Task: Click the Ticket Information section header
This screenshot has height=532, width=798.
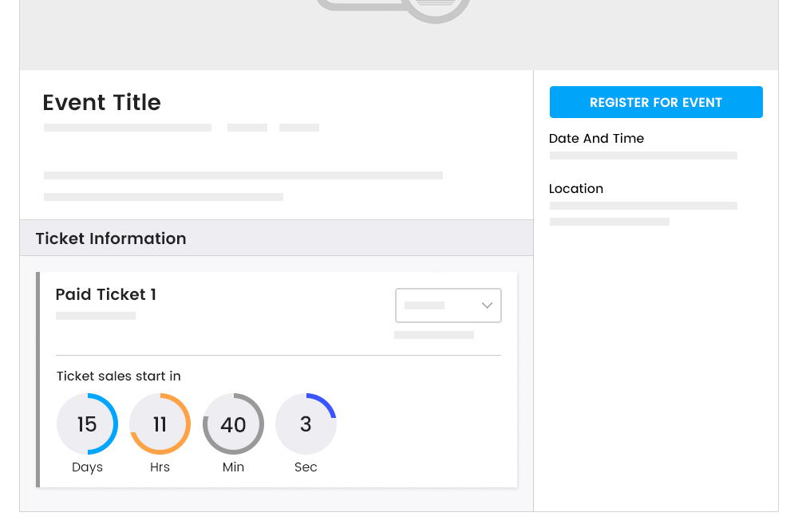Action: coord(111,238)
